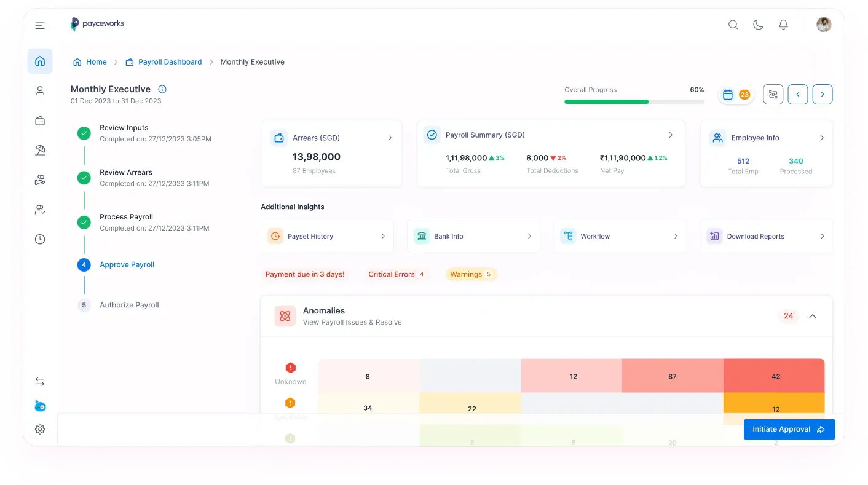Click the Initiate Approval button
Screen dimensions: 868x485
789,429
